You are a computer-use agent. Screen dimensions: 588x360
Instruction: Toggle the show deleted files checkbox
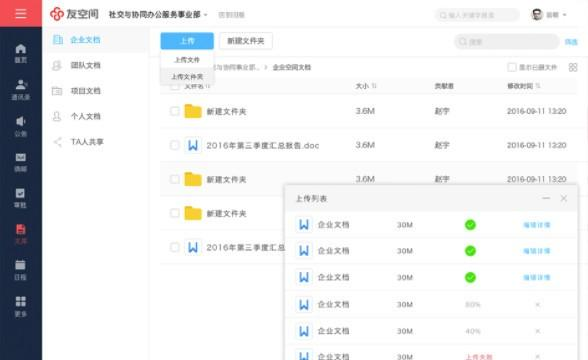click(x=512, y=67)
